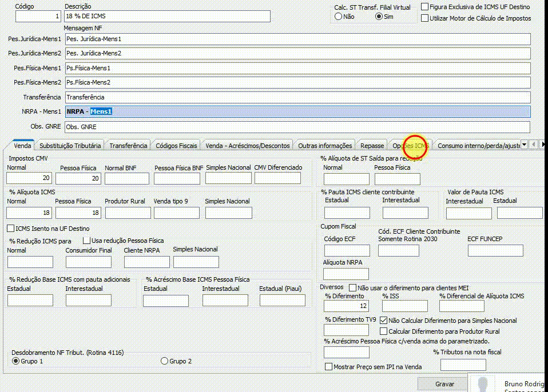Switch to the 'Códigos Fiscais' tab
This screenshot has height=392, width=548.
point(176,146)
